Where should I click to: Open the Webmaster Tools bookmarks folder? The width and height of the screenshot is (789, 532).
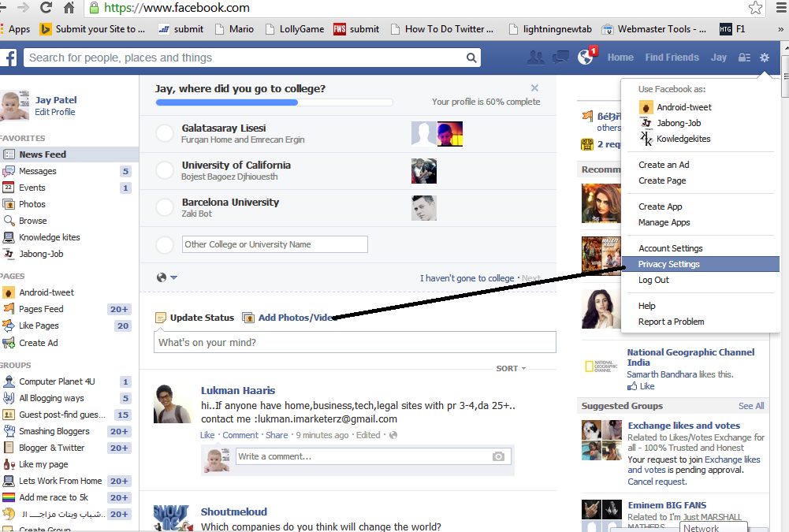point(654,28)
